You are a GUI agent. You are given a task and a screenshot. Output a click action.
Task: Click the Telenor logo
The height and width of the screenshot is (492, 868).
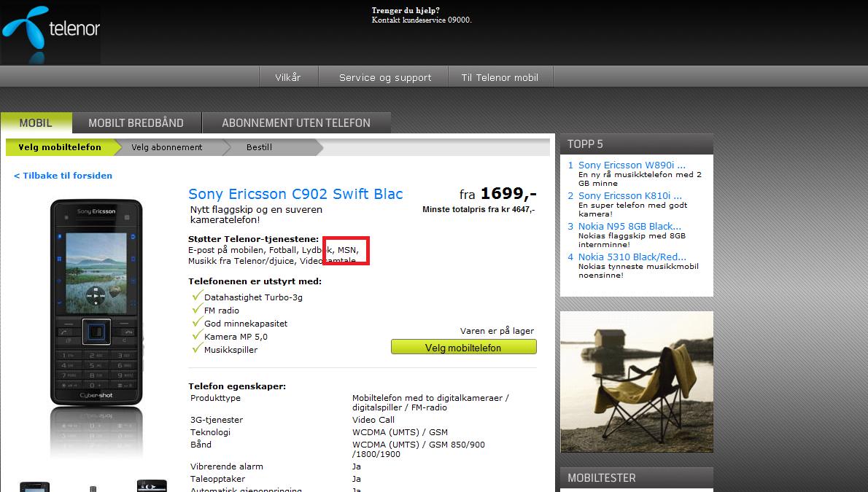tap(50, 33)
